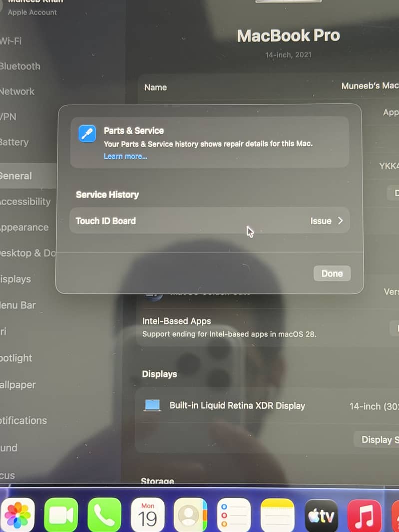Open Music app in Dock
Screen dimensions: 399x532
coord(365,516)
